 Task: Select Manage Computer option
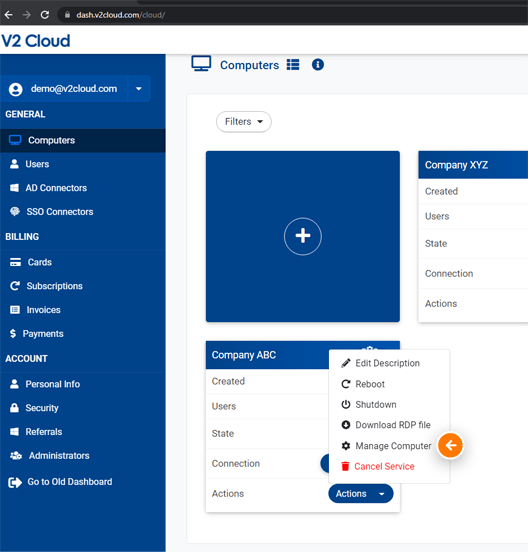click(389, 446)
